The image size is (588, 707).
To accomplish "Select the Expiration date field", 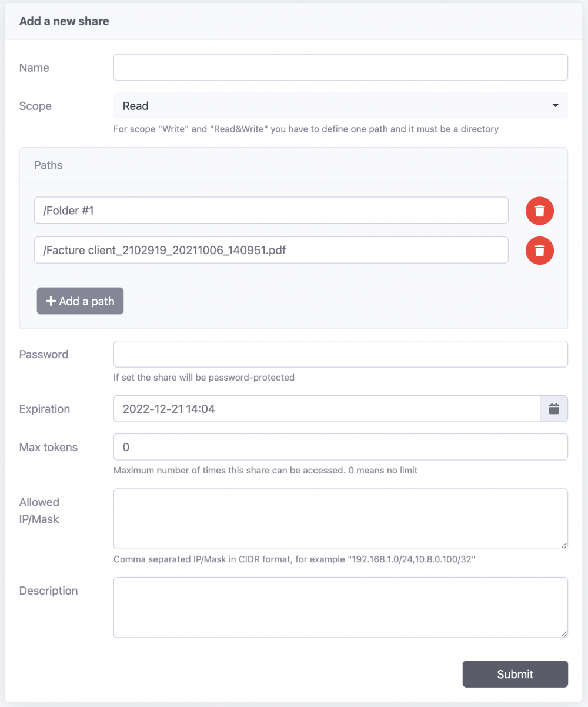I will click(x=326, y=409).
